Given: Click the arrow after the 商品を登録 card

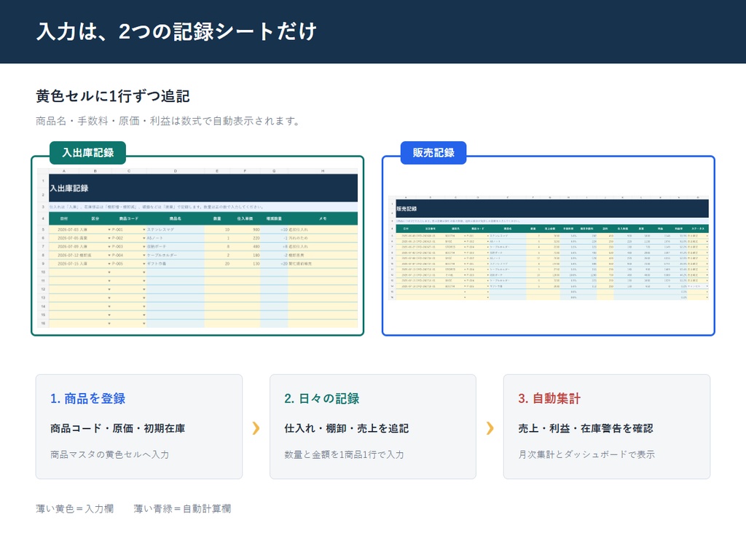Looking at the screenshot, I should coord(256,428).
